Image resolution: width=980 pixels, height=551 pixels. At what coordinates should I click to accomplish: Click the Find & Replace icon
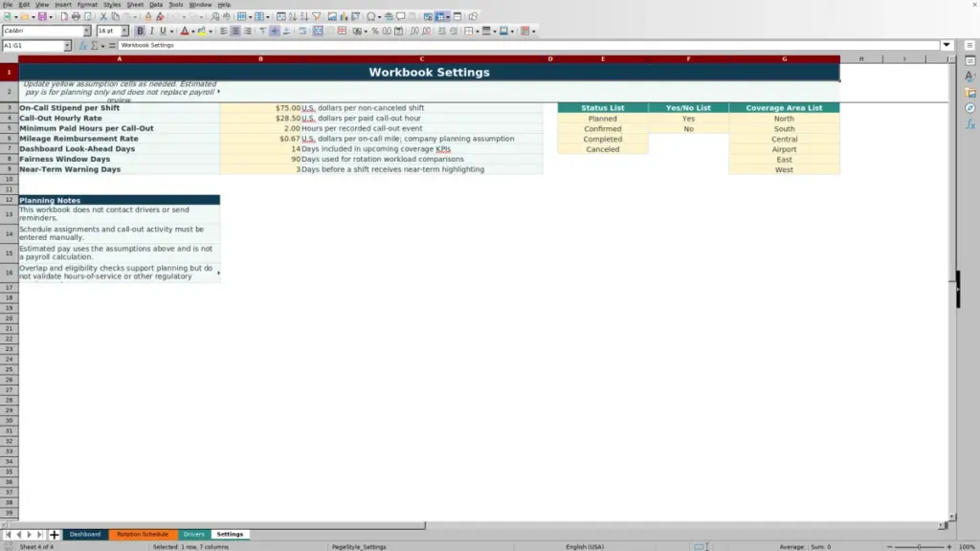coord(215,16)
